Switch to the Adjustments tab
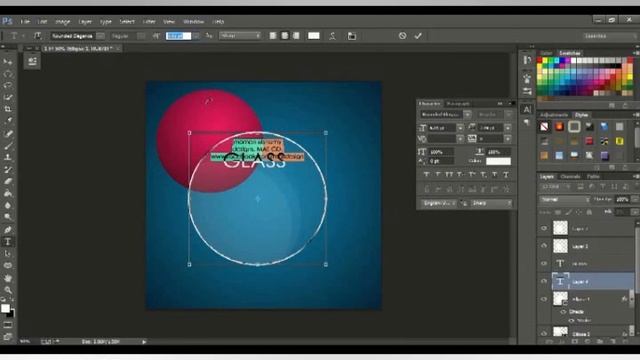640x360 pixels. tap(554, 115)
